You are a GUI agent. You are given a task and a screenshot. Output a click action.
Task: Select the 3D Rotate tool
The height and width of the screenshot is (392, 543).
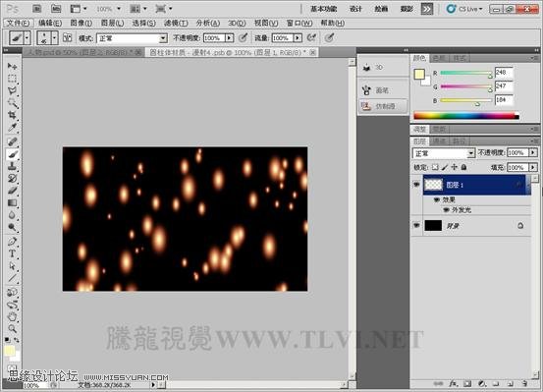pyautogui.click(x=12, y=292)
